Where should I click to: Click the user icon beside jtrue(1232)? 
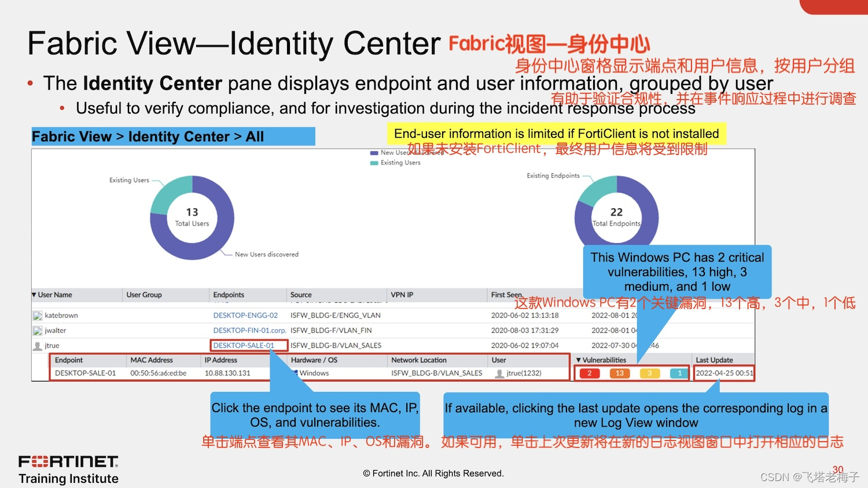click(x=499, y=373)
